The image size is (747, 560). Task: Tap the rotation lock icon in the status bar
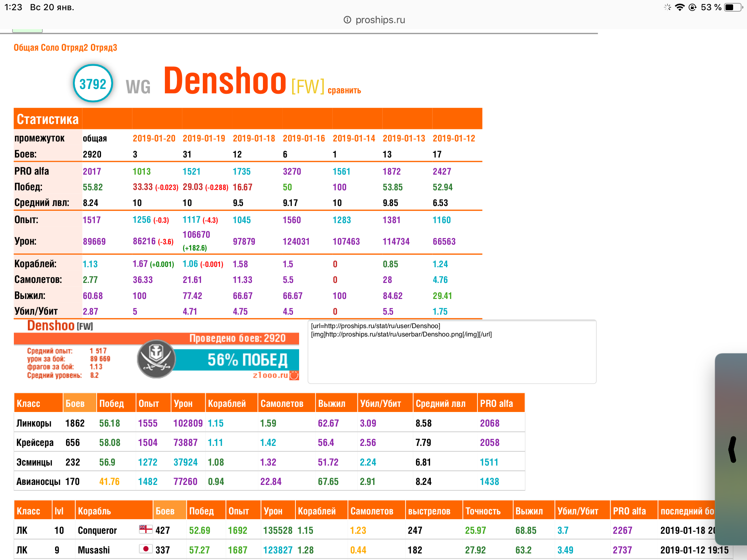pos(692,7)
